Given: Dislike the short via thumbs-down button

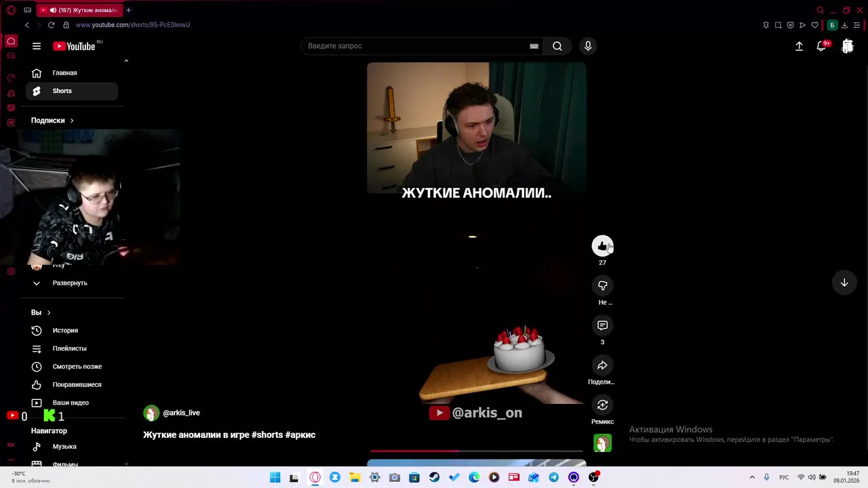Looking at the screenshot, I should click(x=602, y=285).
